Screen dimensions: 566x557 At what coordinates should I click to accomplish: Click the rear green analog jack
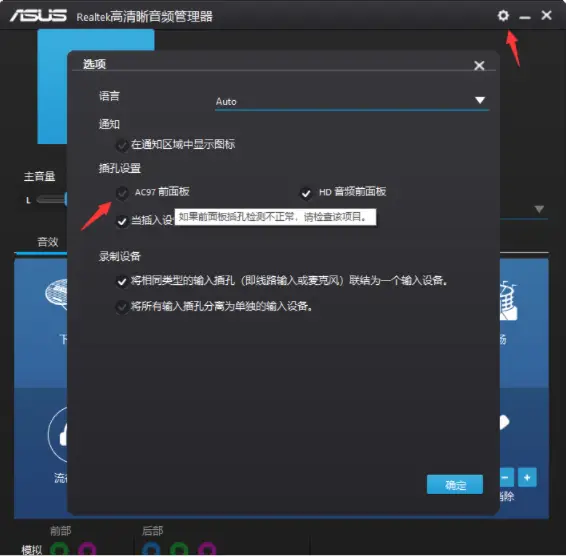[x=179, y=549]
